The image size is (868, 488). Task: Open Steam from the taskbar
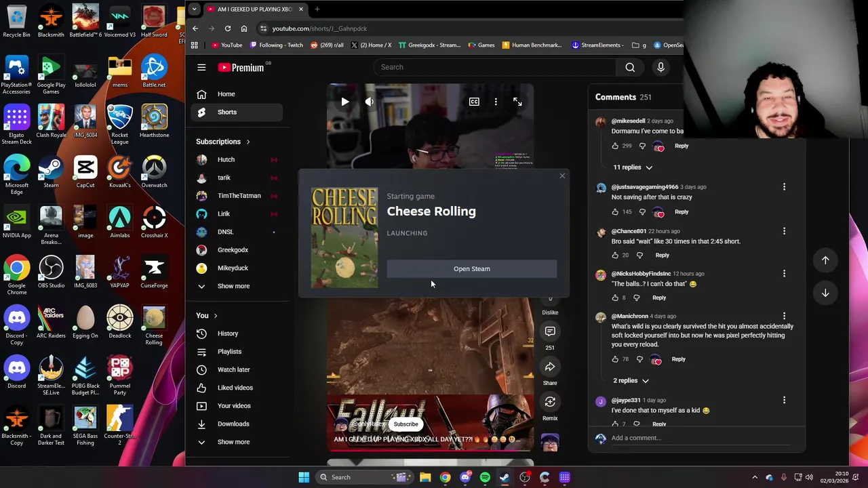[x=505, y=477]
